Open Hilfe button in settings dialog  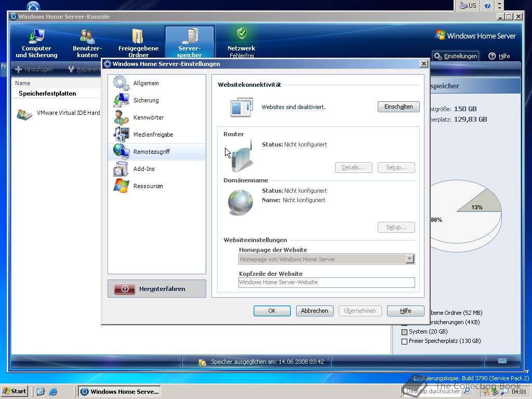coord(405,311)
